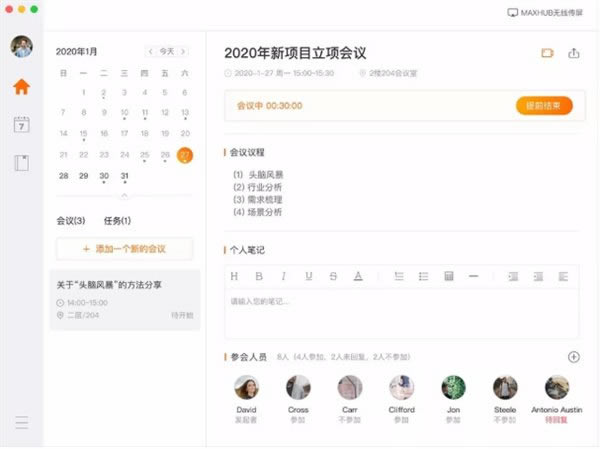Open attendee David's avatar
The width and height of the screenshot is (600, 449).
(246, 387)
